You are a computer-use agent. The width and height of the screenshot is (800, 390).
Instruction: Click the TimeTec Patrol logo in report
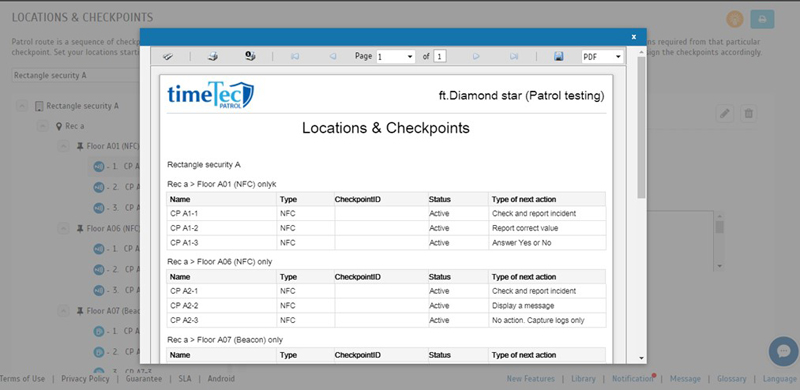(x=211, y=95)
